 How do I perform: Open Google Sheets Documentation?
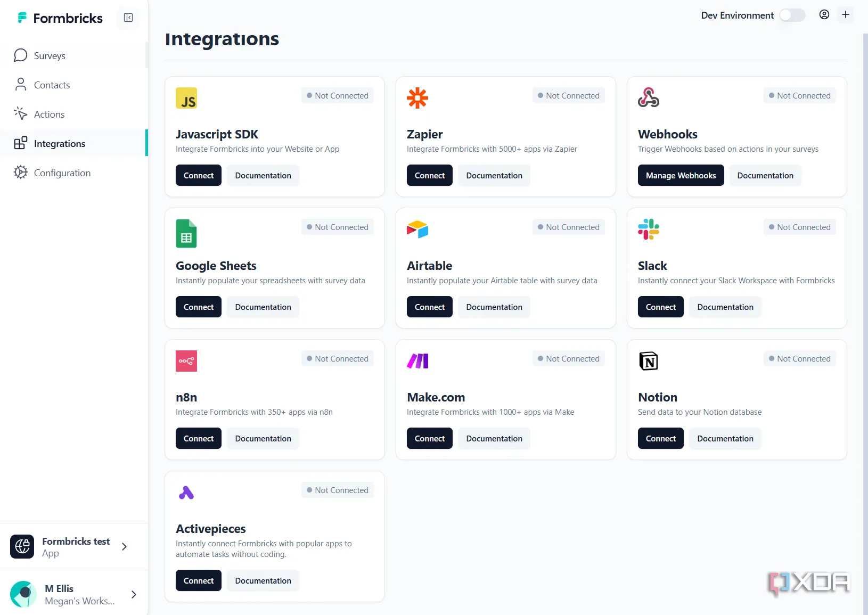coord(263,307)
